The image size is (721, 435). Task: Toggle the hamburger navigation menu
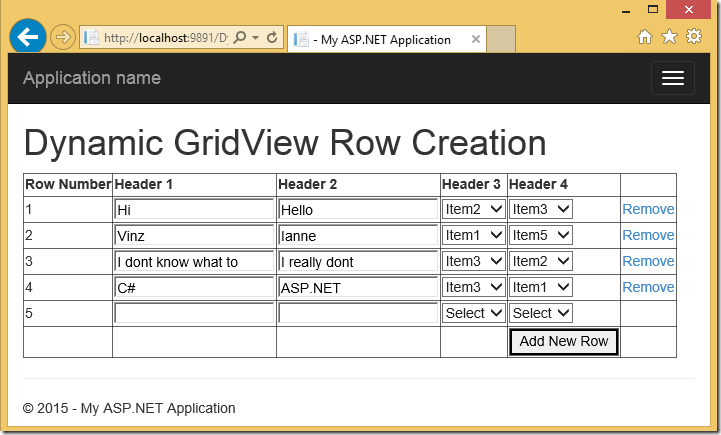(x=673, y=78)
